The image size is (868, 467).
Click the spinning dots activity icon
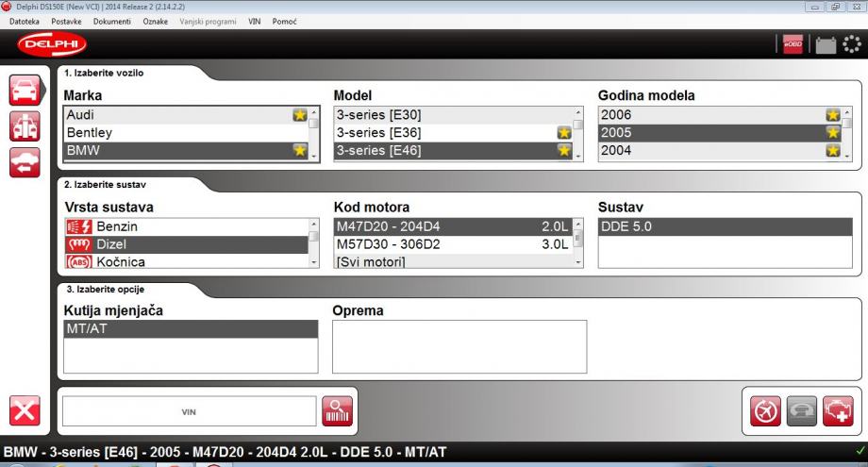(x=851, y=44)
